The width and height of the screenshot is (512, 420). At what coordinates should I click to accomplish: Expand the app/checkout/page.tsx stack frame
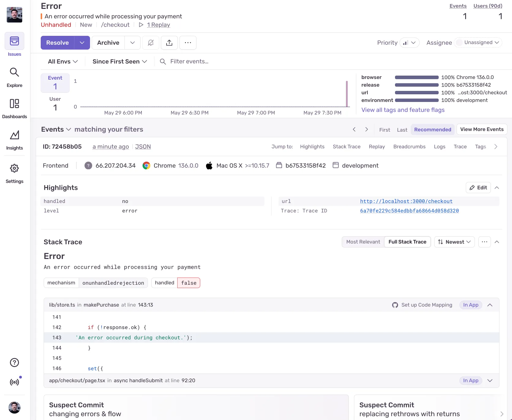490,381
